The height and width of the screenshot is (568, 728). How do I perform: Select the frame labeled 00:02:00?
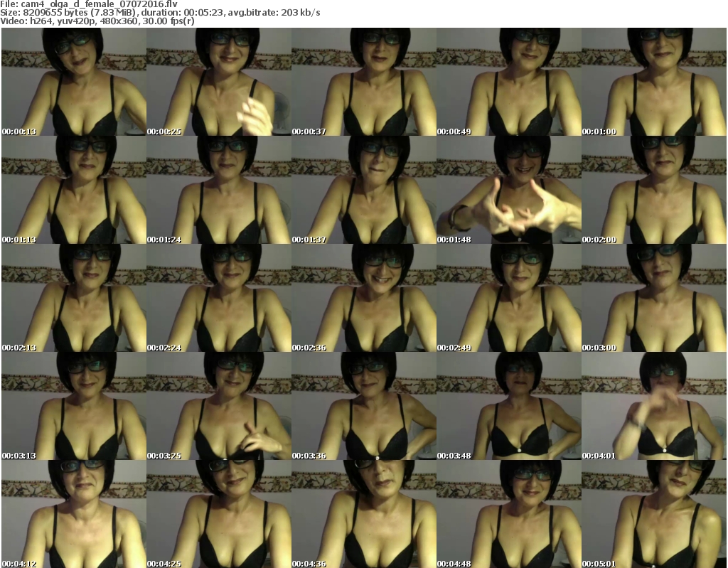[x=654, y=190]
